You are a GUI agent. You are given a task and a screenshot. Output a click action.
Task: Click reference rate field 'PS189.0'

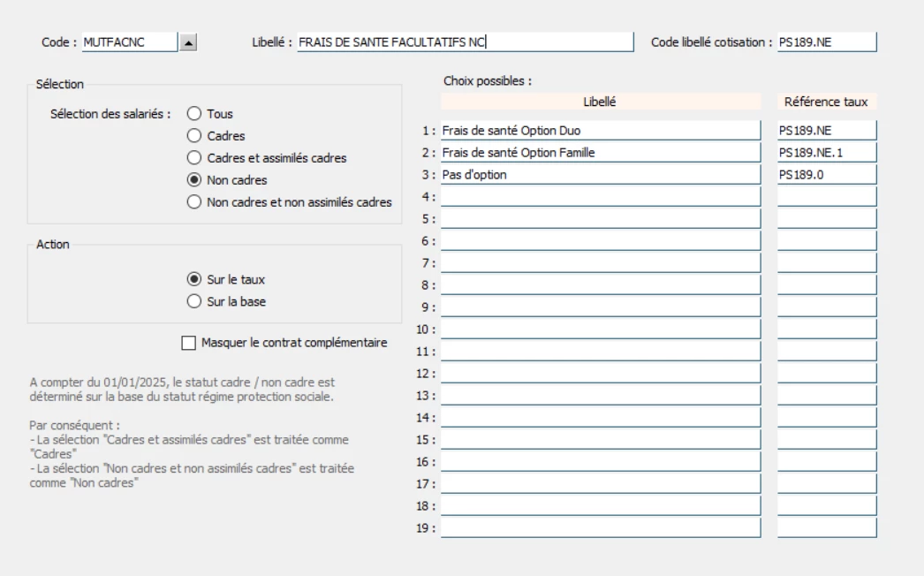point(827,175)
